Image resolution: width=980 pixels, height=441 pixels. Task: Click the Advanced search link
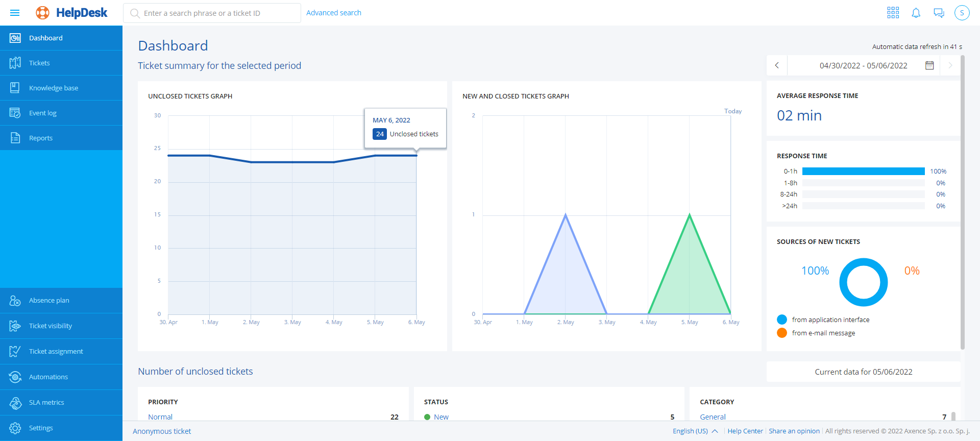pyautogui.click(x=333, y=13)
